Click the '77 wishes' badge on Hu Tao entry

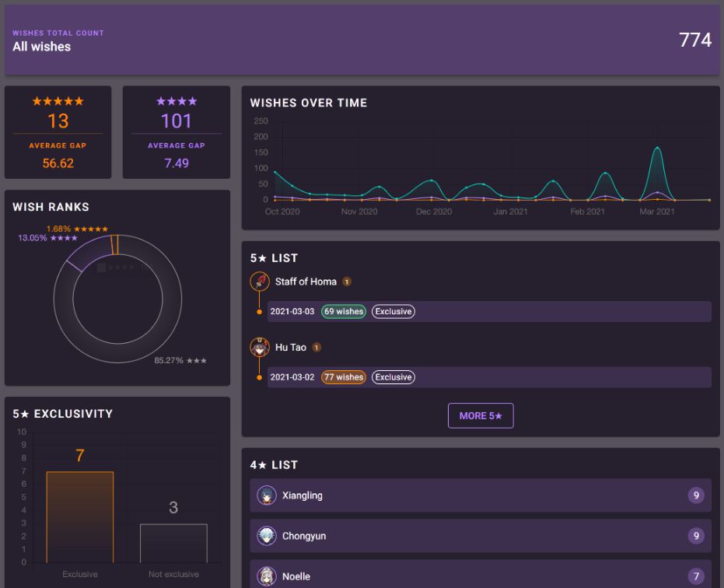coord(343,377)
